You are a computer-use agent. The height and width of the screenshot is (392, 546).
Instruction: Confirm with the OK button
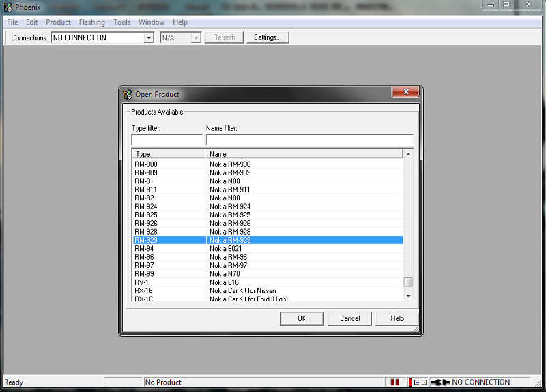click(302, 318)
